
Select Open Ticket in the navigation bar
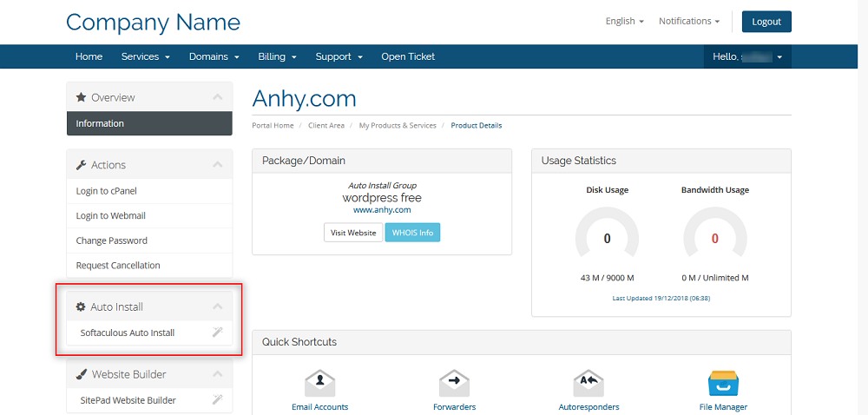click(408, 56)
